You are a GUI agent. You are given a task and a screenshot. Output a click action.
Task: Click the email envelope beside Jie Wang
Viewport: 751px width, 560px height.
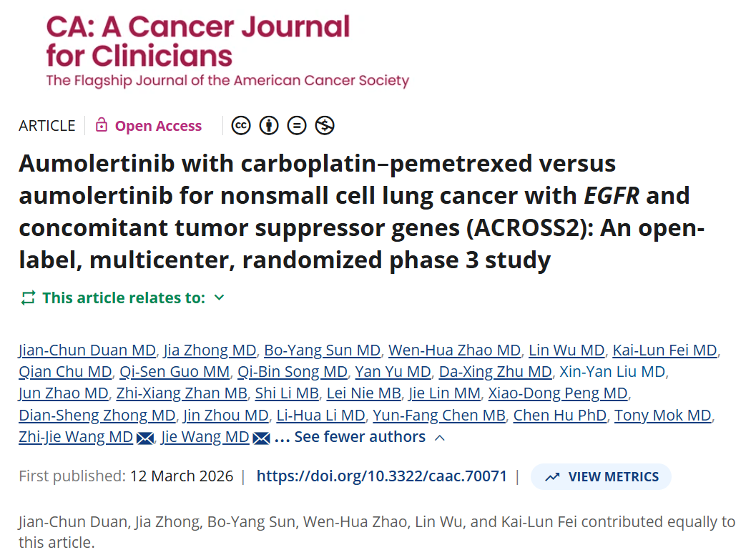[261, 438]
